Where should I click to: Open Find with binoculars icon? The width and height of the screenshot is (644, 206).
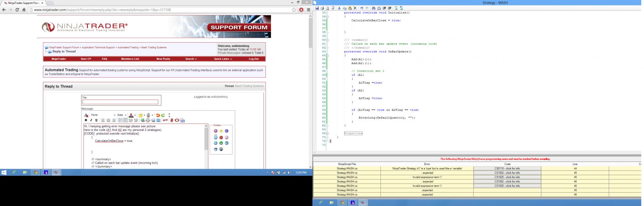click(x=373, y=8)
